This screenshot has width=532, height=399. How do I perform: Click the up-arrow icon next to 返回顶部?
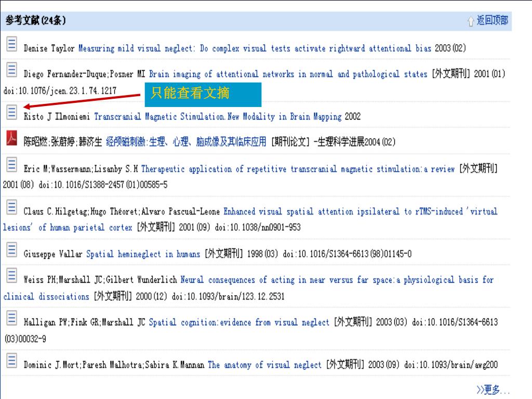pyautogui.click(x=471, y=21)
